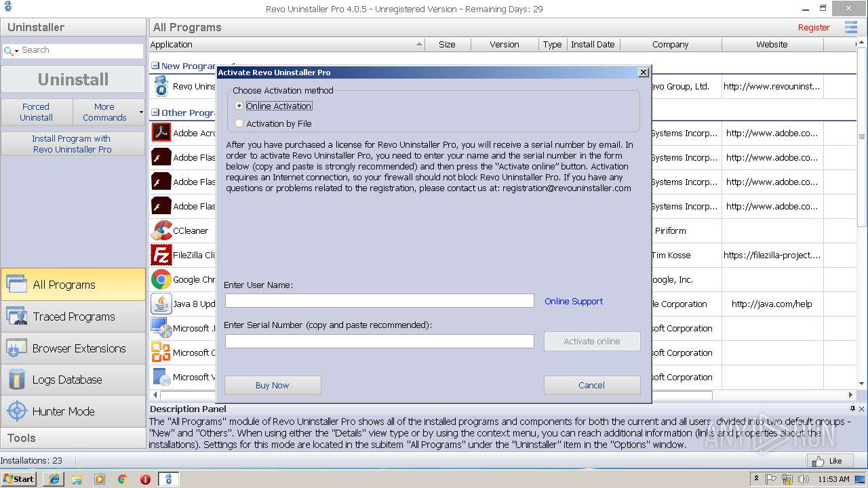Open the Online Support link
Screen dimensions: 868x488
574,301
